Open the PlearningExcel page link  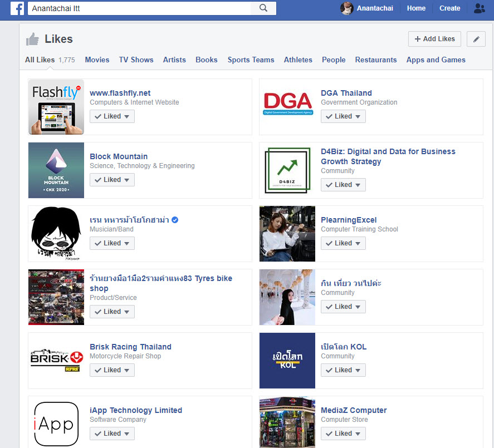pos(349,220)
